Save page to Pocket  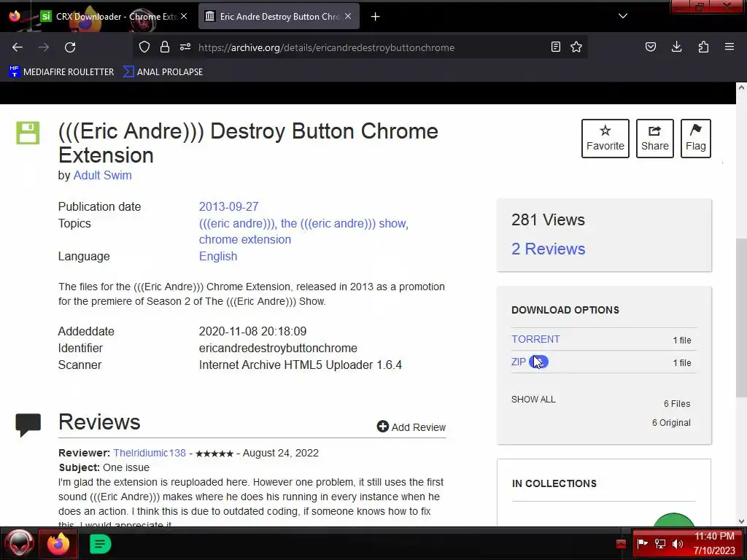point(650,47)
